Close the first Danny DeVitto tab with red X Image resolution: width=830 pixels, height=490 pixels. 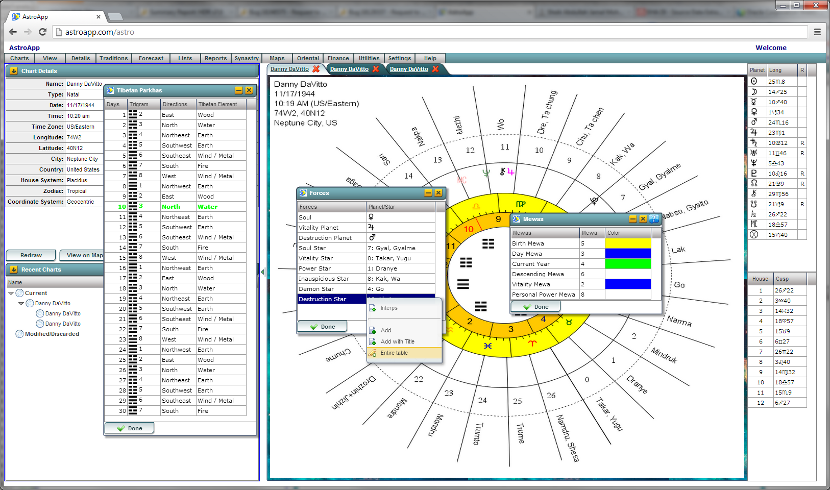click(x=317, y=69)
